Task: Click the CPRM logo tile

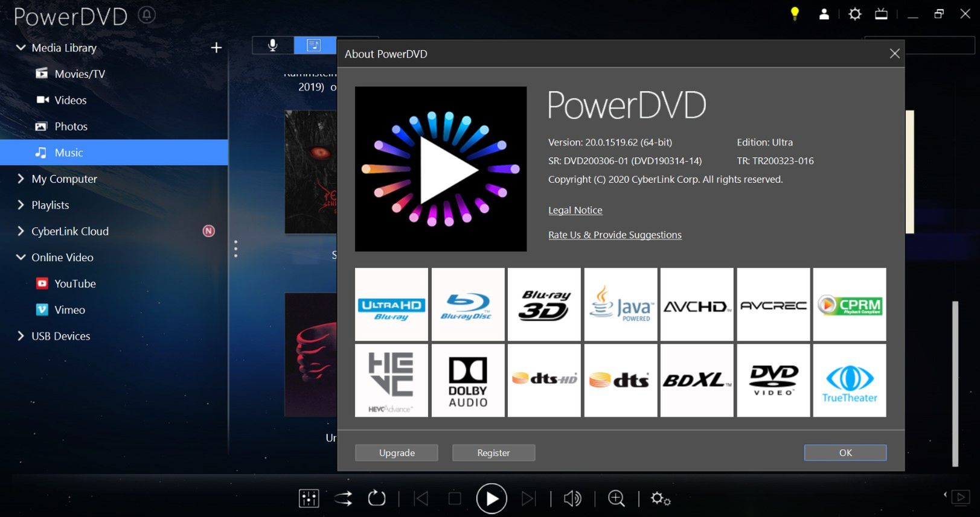Action: [850, 305]
